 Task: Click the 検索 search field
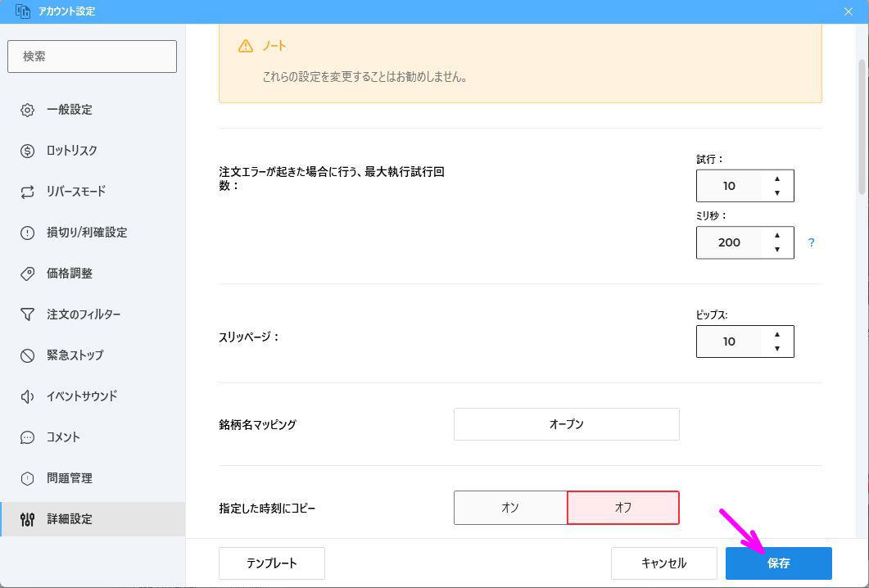(x=92, y=56)
